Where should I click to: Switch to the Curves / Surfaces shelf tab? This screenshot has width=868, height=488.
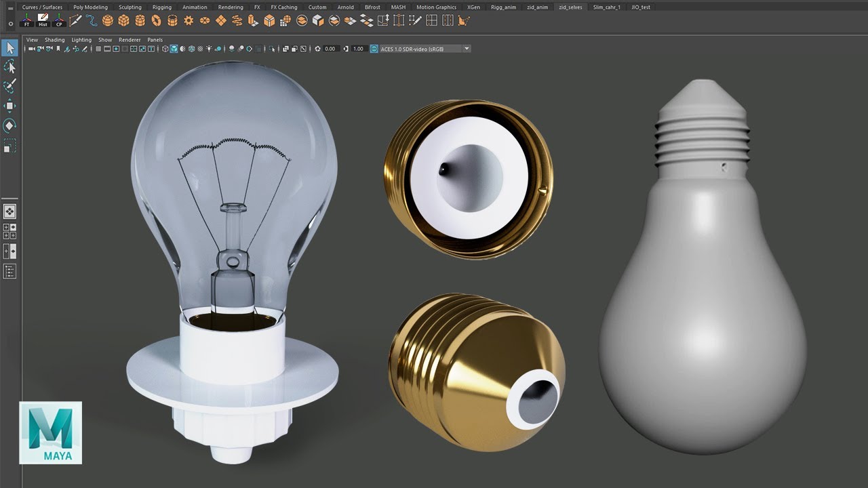42,7
